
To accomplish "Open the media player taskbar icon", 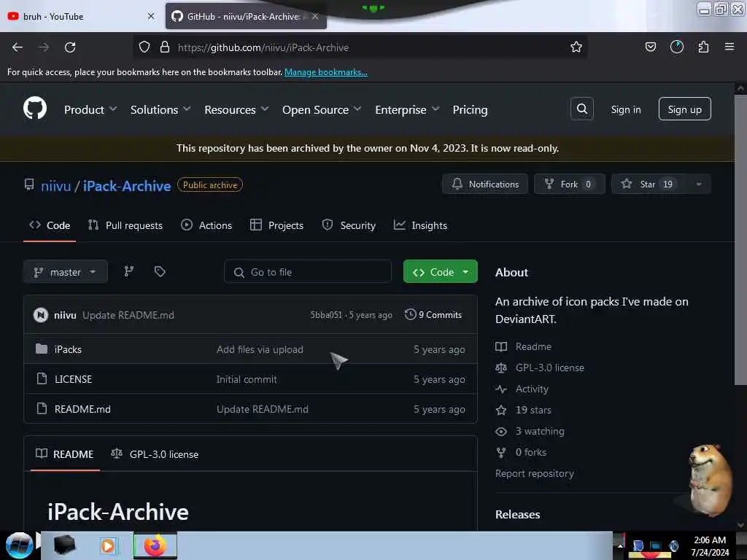I will (108, 545).
